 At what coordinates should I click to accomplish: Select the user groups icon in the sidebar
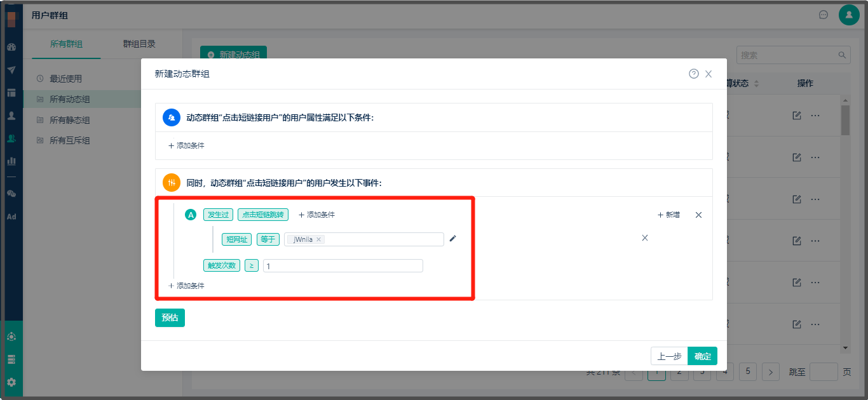(11, 138)
